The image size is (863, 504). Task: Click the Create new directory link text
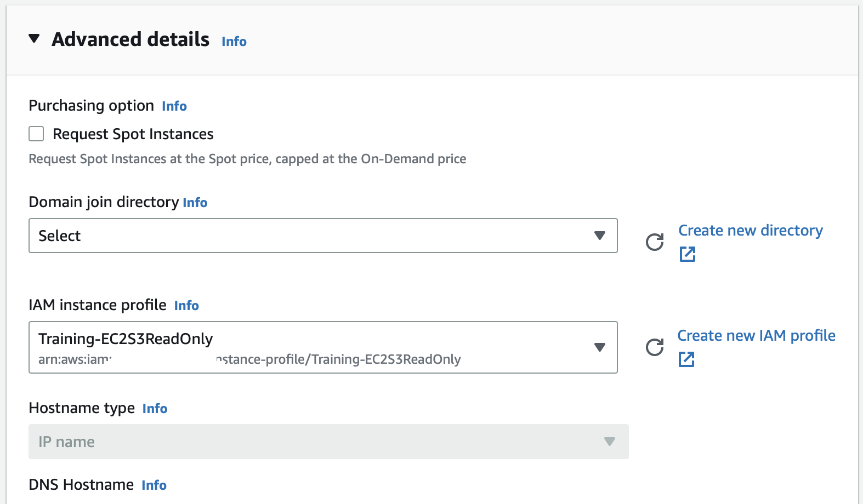750,231
